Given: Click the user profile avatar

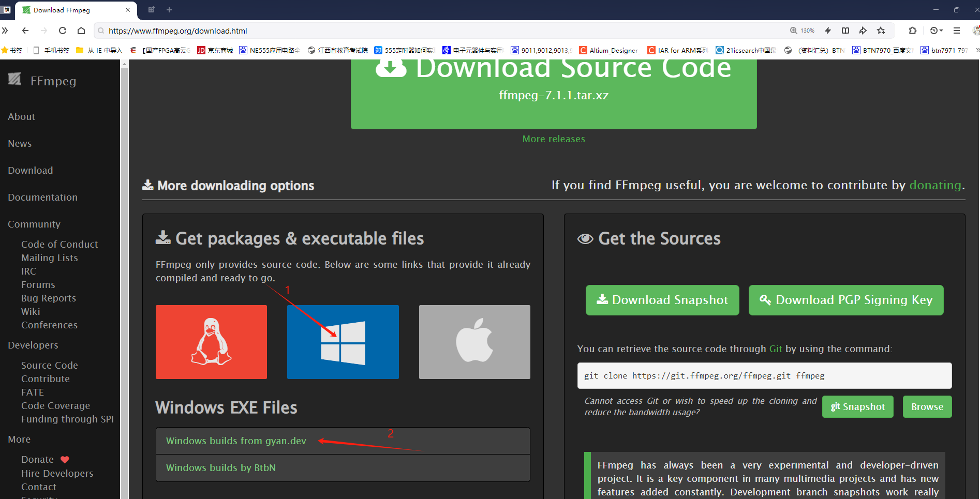Looking at the screenshot, I should tap(976, 31).
